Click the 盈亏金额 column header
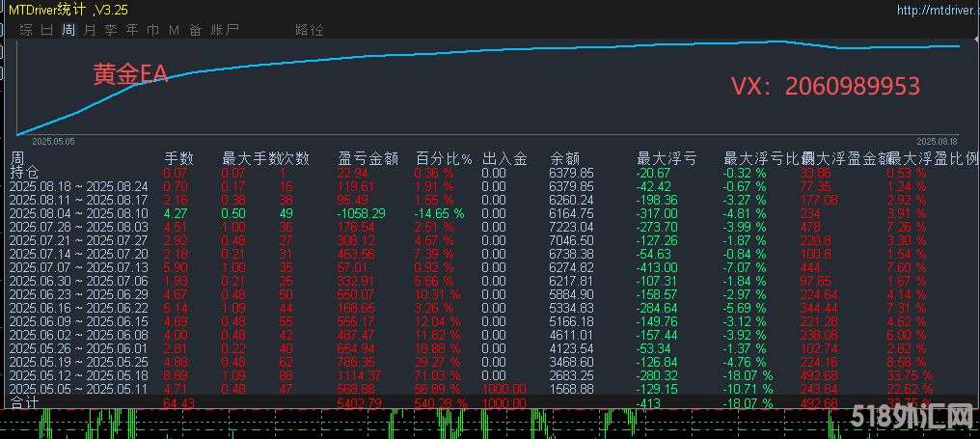 click(367, 158)
